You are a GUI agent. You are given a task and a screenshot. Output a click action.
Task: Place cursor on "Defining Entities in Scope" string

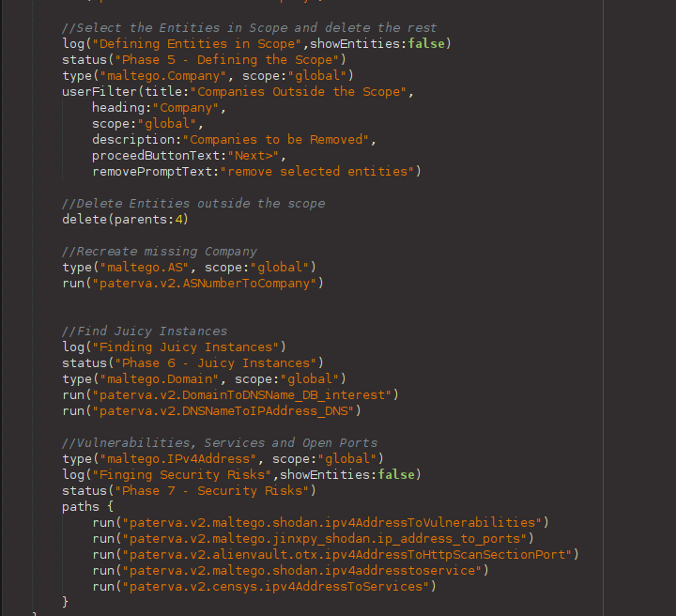[x=196, y=44]
